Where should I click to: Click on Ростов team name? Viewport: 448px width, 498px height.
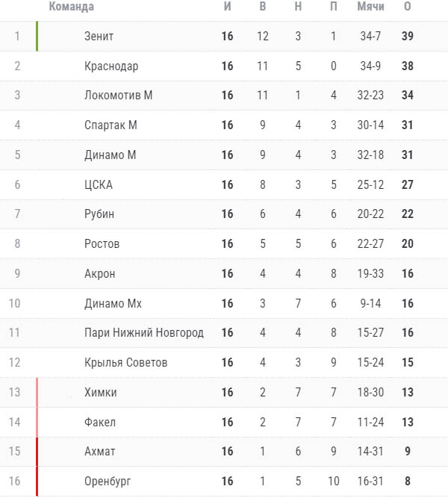[x=102, y=244]
